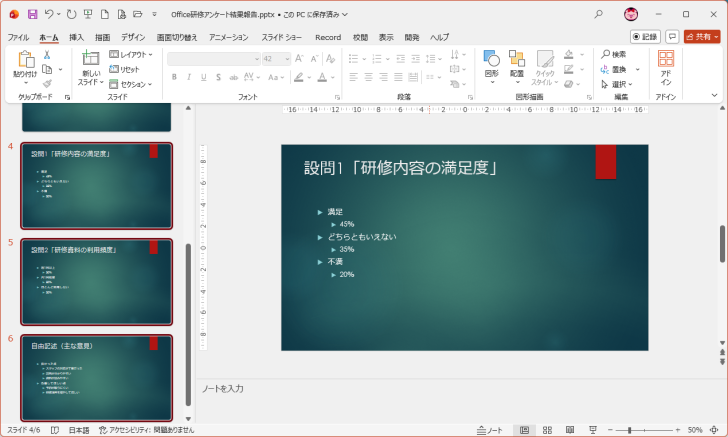Expand the font size dropdown showing 42

pos(287,59)
